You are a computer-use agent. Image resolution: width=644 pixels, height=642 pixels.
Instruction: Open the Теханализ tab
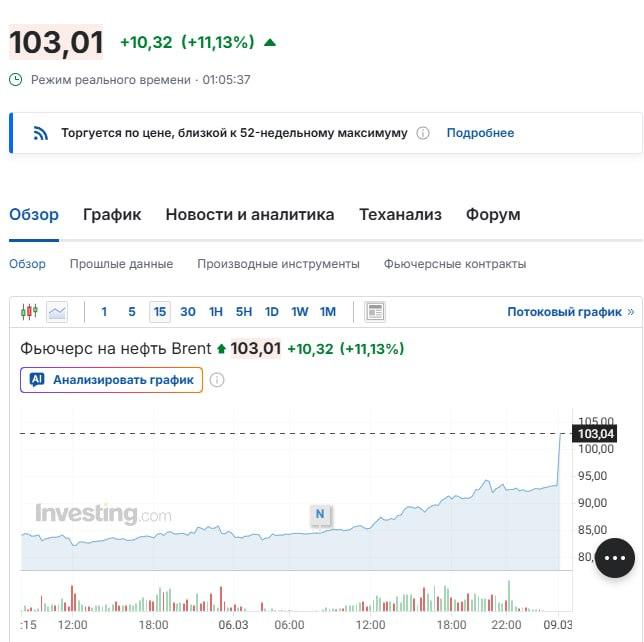pos(400,215)
